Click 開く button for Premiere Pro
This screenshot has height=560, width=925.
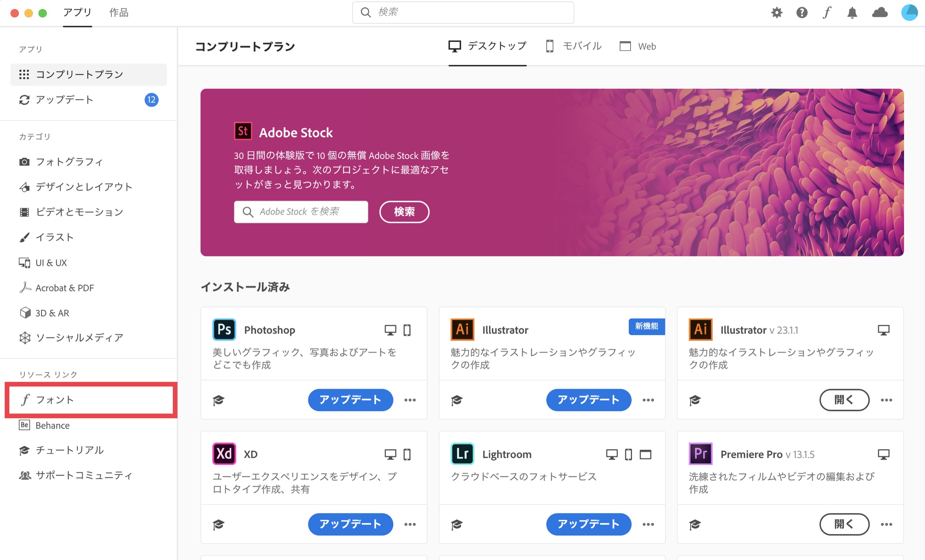point(844,524)
